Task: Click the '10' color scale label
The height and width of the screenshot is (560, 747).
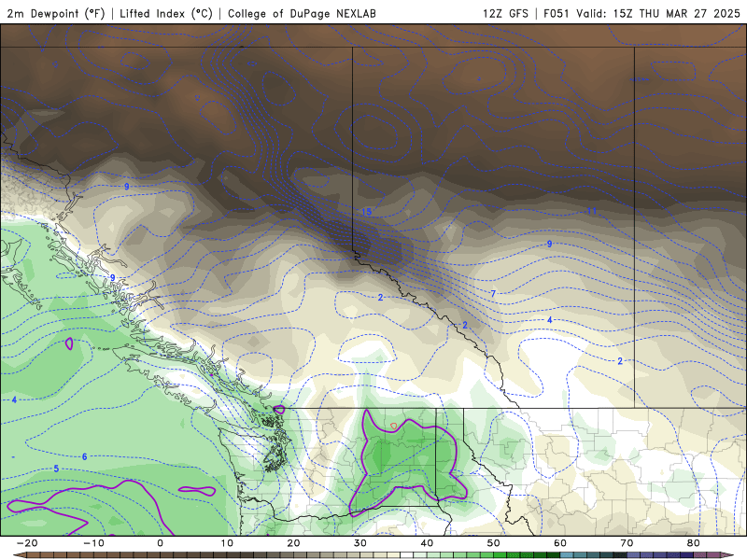Action: point(227,543)
